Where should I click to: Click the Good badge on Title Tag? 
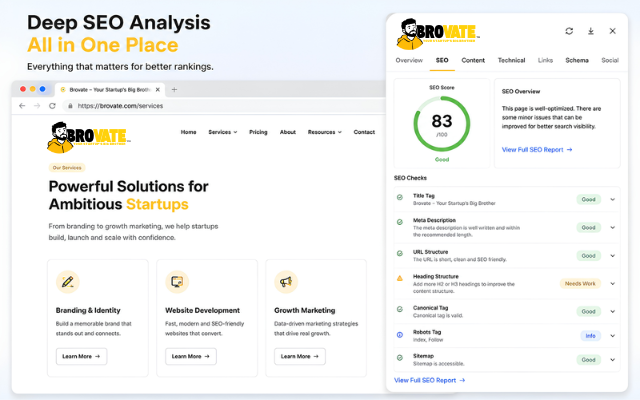point(588,200)
